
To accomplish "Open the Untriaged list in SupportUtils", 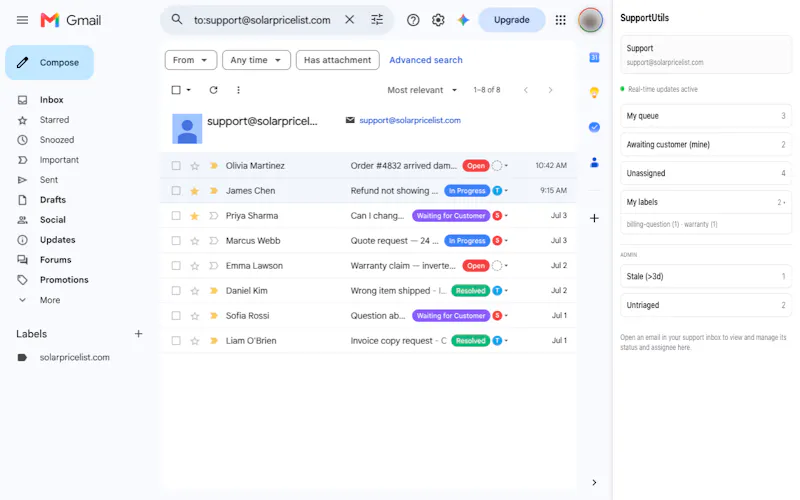I will [x=706, y=305].
